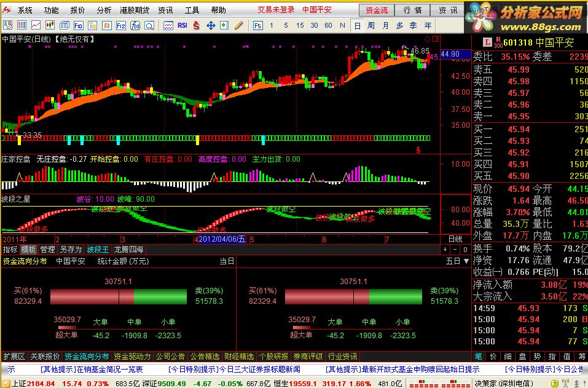Click the green arrow page icon
Viewport: 588px width, 388px height.
(x=224, y=25)
